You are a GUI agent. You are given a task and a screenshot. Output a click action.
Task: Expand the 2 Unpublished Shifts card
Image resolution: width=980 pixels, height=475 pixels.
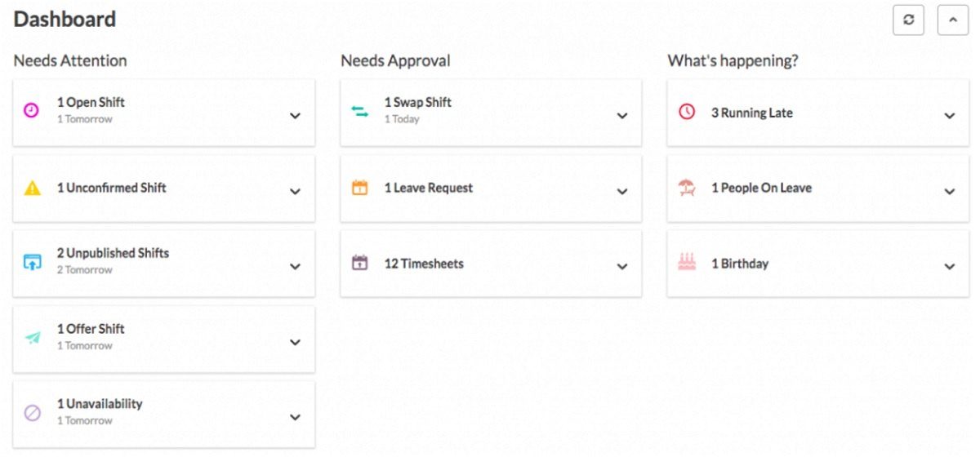[295, 265]
